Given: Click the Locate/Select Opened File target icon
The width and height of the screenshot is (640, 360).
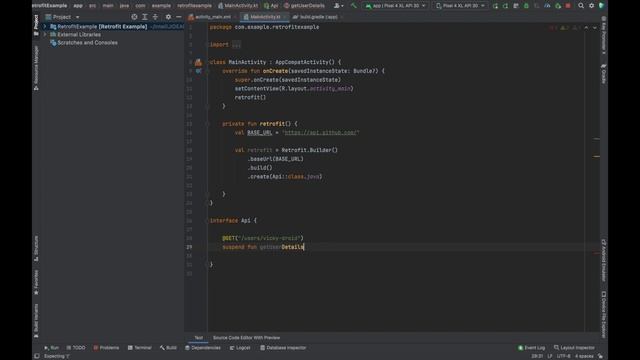Looking at the screenshot, I should click(134, 17).
